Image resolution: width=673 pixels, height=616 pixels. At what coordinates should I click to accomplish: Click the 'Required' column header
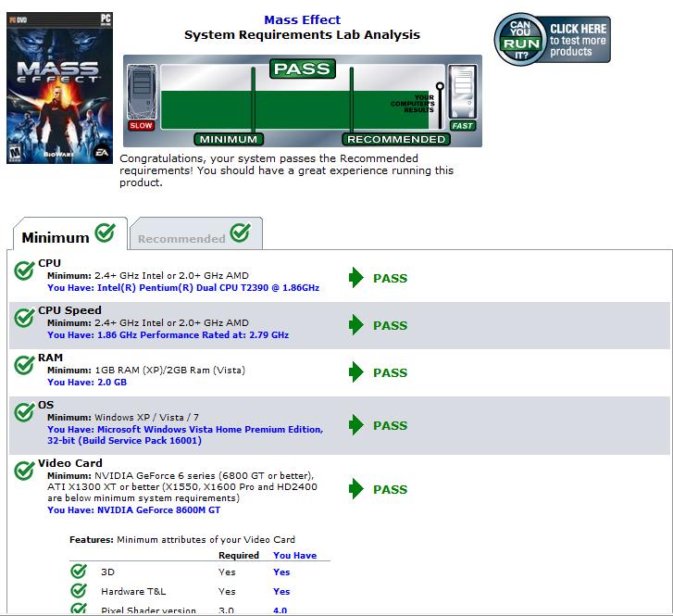(x=239, y=556)
